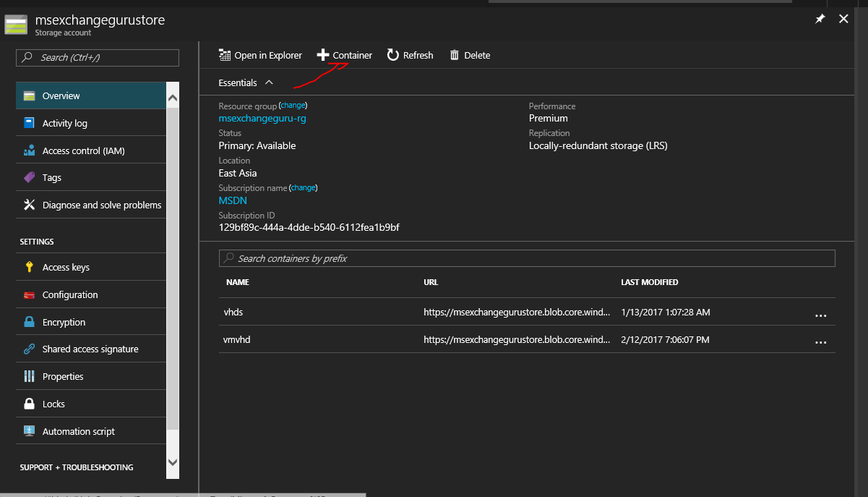Click the Refresh toolbar label
The width and height of the screenshot is (868, 497).
(x=418, y=56)
